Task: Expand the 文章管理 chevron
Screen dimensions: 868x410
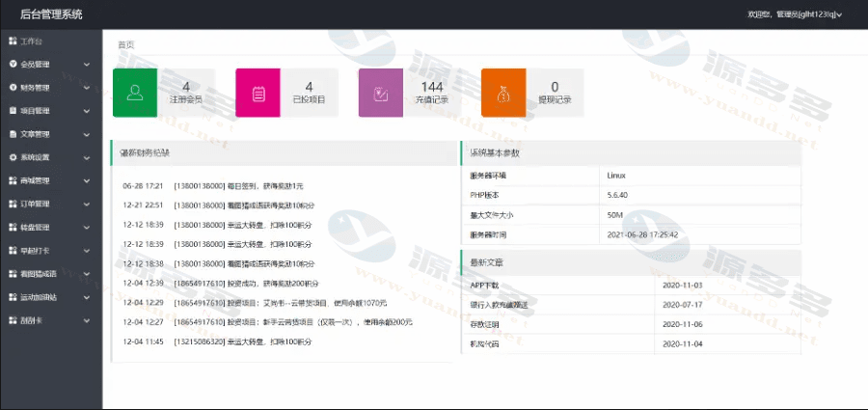Action: pos(87,135)
